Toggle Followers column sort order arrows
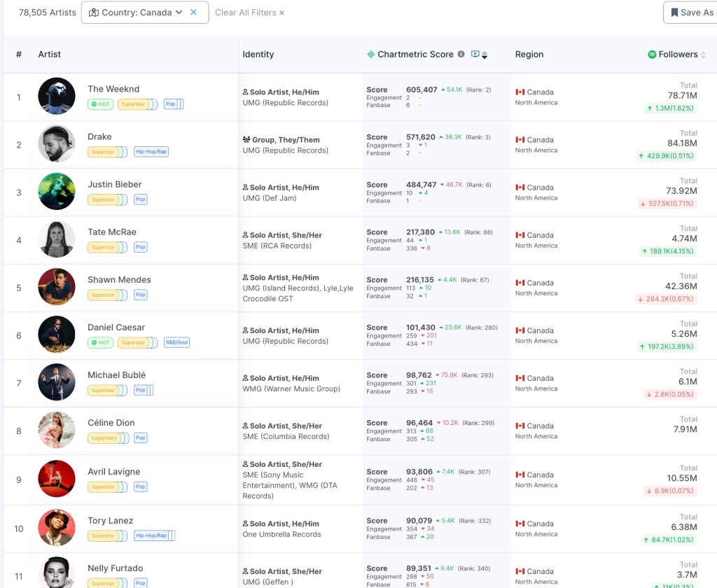Viewport: 717px width, 588px height. click(704, 55)
